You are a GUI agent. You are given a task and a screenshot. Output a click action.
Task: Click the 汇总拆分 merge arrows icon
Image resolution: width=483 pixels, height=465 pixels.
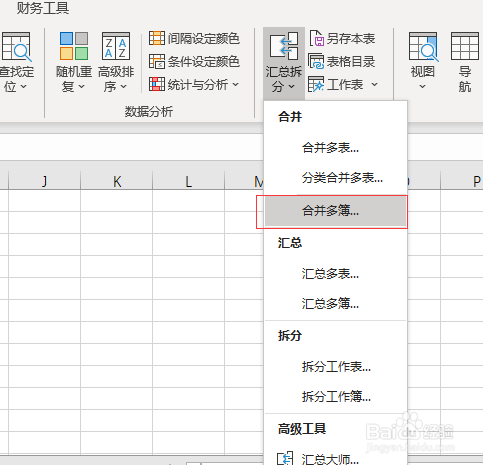tap(284, 46)
